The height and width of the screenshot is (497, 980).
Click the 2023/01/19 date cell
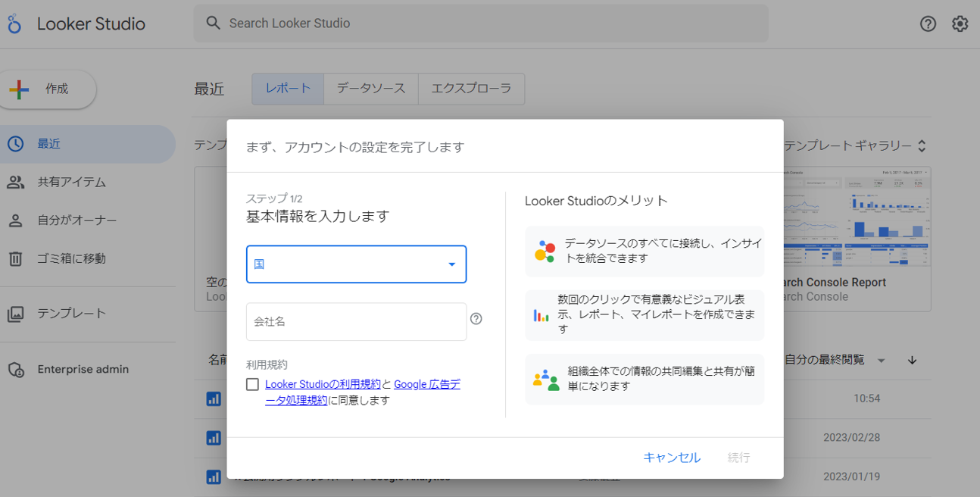tap(852, 477)
